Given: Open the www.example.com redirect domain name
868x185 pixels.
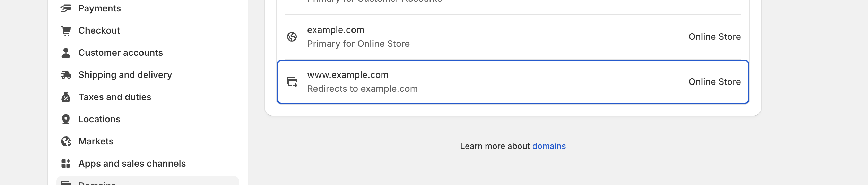Looking at the screenshot, I should 348,75.
